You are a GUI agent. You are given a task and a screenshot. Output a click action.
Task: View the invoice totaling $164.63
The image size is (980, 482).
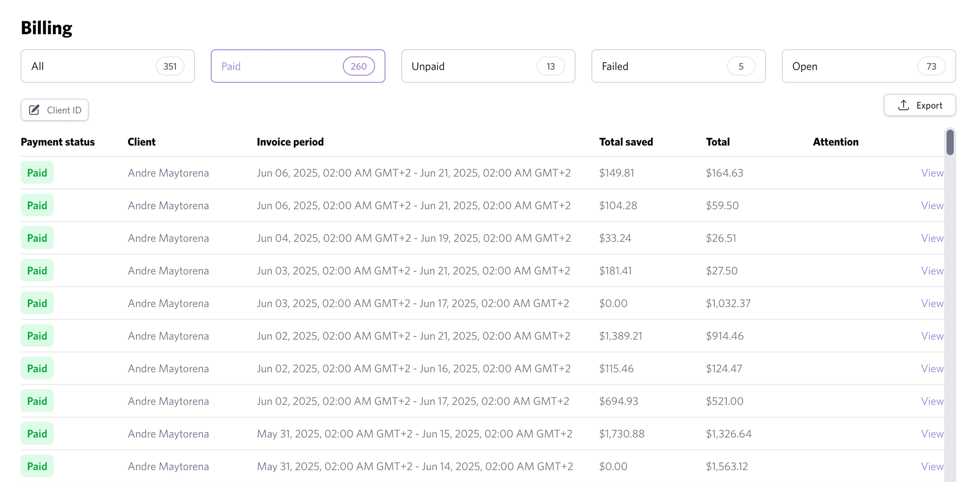pyautogui.click(x=932, y=173)
